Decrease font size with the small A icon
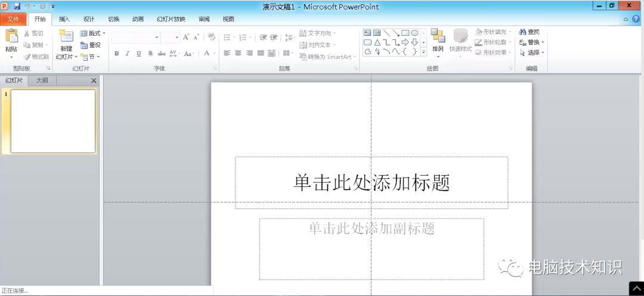 point(196,38)
